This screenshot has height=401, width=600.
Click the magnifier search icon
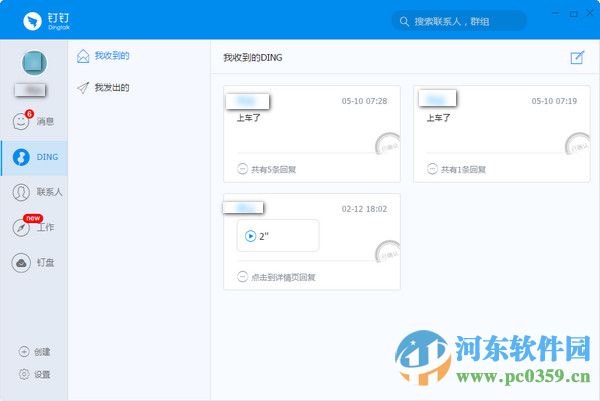tap(404, 21)
